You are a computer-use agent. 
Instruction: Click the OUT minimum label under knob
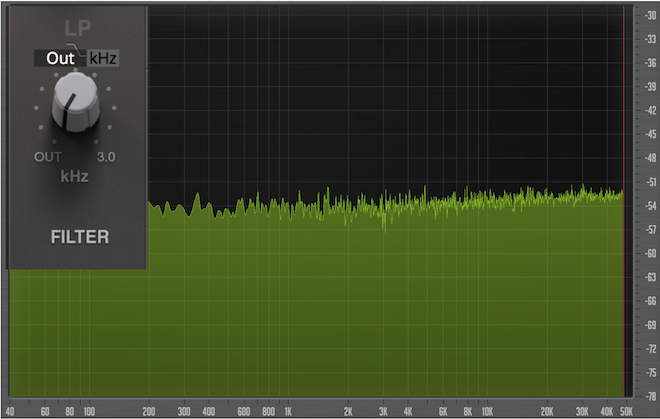48,157
